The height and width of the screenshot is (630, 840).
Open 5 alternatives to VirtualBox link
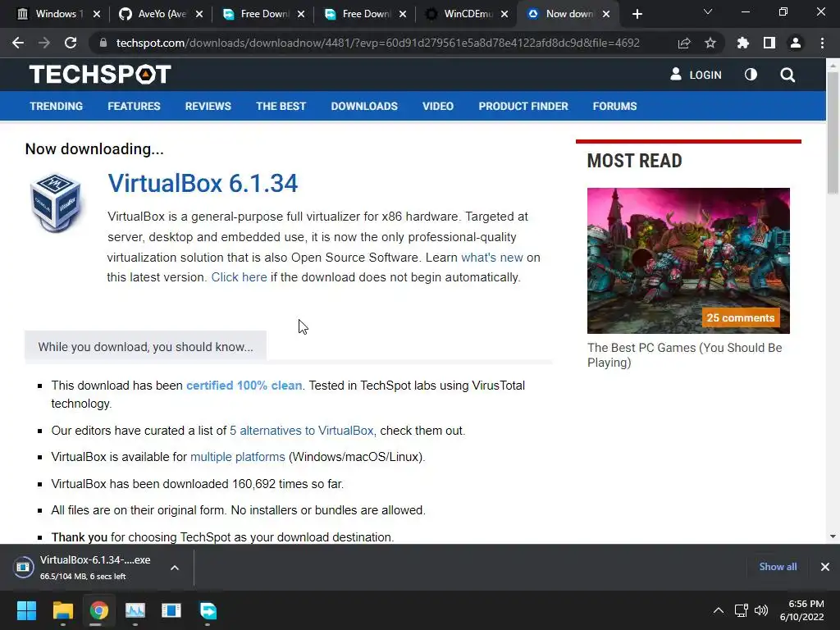point(302,430)
